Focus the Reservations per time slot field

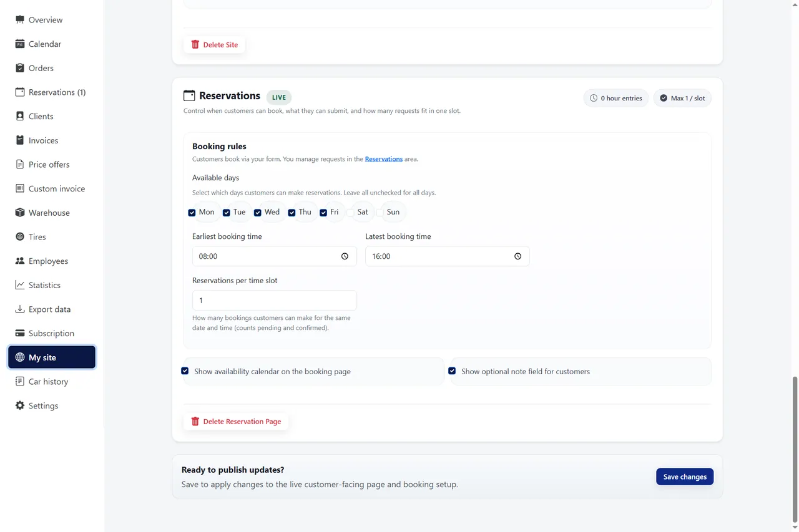pos(275,300)
